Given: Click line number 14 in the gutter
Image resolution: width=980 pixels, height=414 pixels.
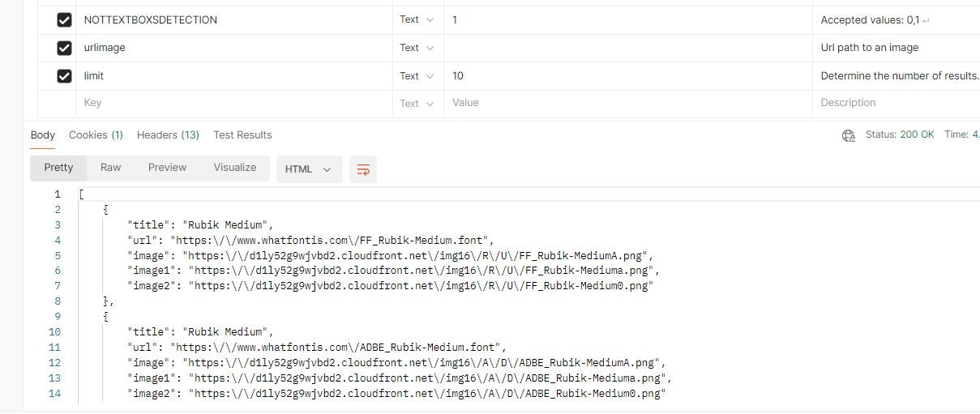Looking at the screenshot, I should pyautogui.click(x=54, y=393).
